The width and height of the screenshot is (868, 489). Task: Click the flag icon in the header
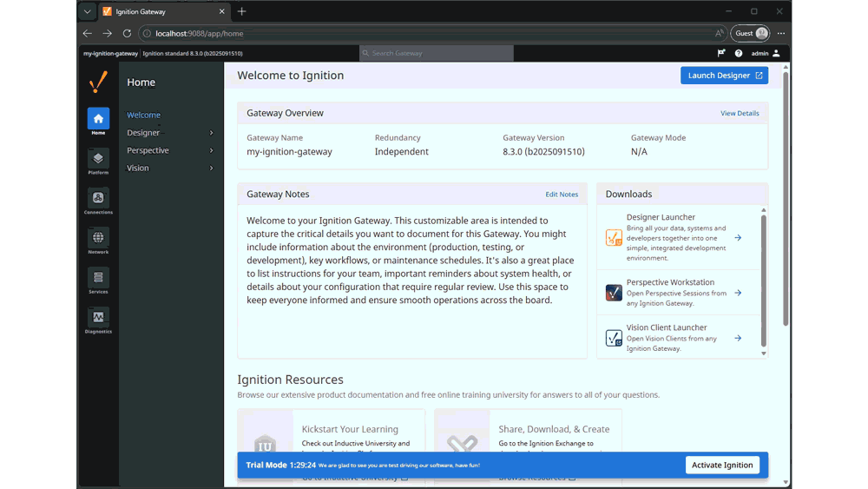(720, 53)
